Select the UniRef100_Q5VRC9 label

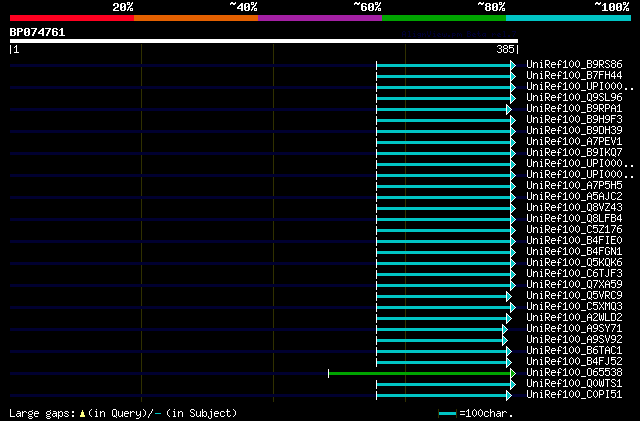(x=574, y=296)
